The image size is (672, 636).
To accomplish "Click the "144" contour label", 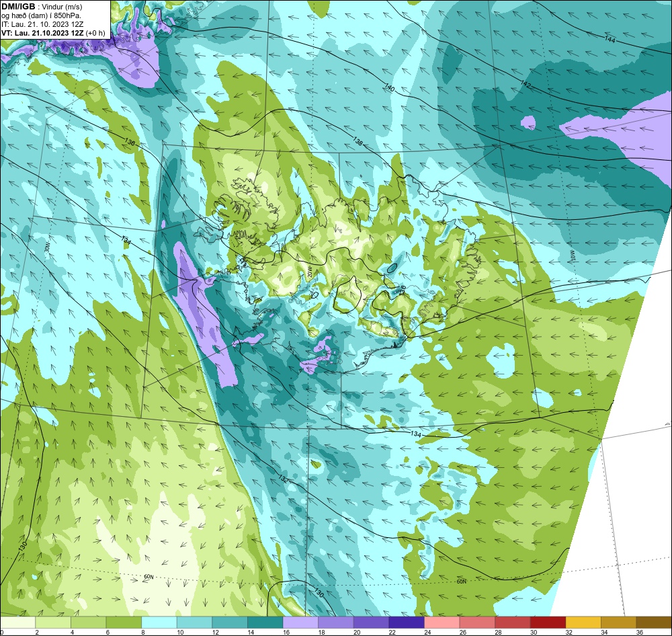I will point(610,40).
